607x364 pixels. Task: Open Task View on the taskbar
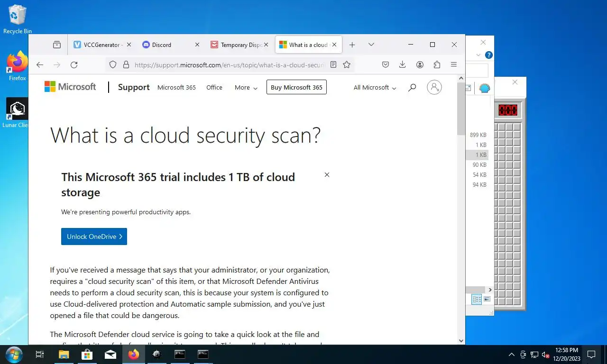pos(40,355)
